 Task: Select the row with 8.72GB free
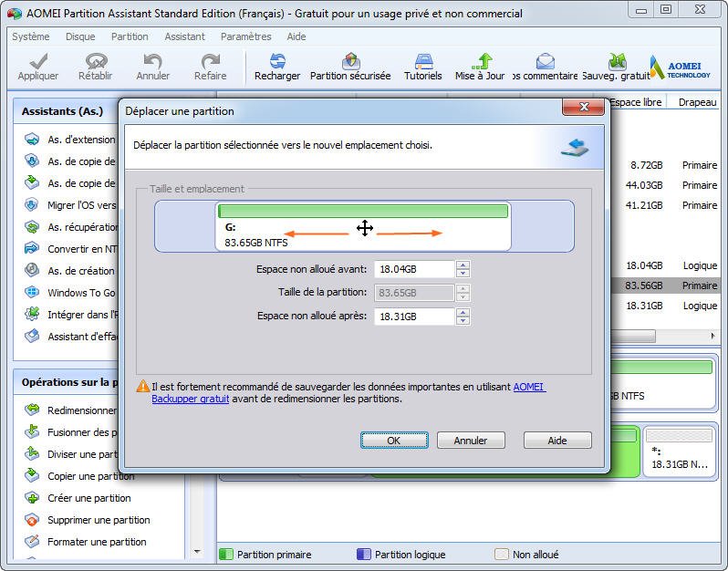664,165
